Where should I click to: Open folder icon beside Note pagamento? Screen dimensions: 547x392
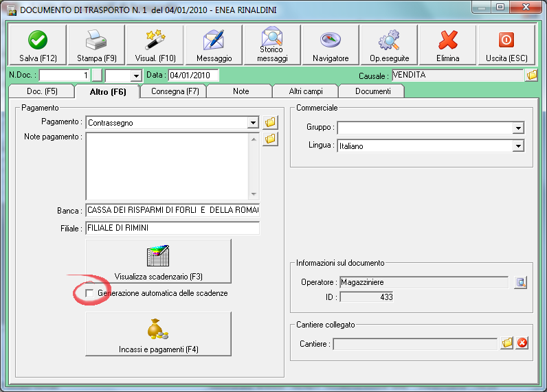pyautogui.click(x=270, y=139)
